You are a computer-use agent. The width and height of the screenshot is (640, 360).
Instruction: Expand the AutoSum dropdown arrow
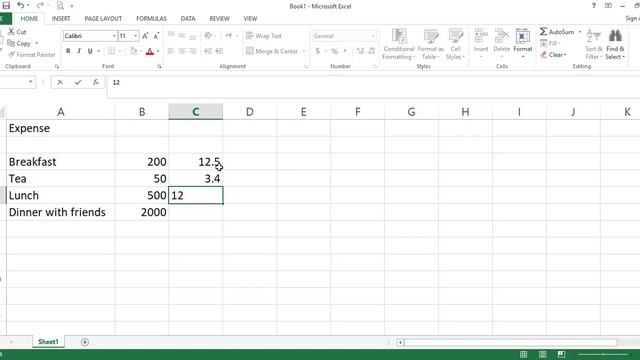[580, 32]
